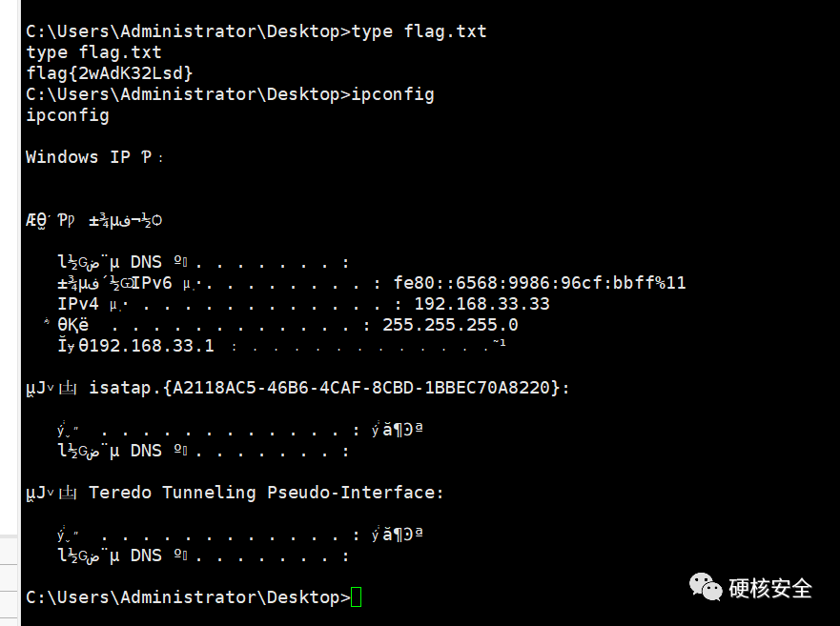This screenshot has width=840, height=626.
Task: Click the subnet mask 255.255.255.0
Action: (450, 325)
